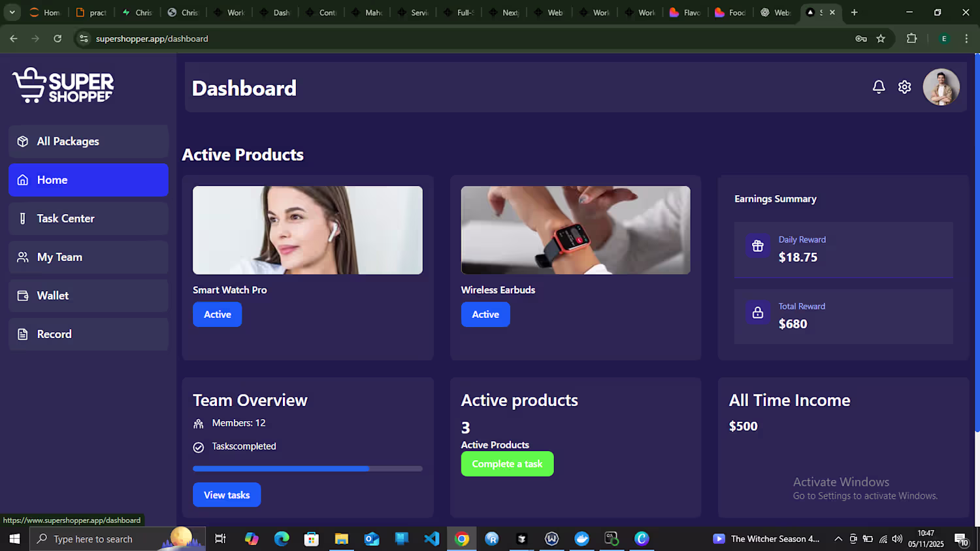Open the notifications bell icon
This screenshot has width=980, height=551.
(x=879, y=87)
